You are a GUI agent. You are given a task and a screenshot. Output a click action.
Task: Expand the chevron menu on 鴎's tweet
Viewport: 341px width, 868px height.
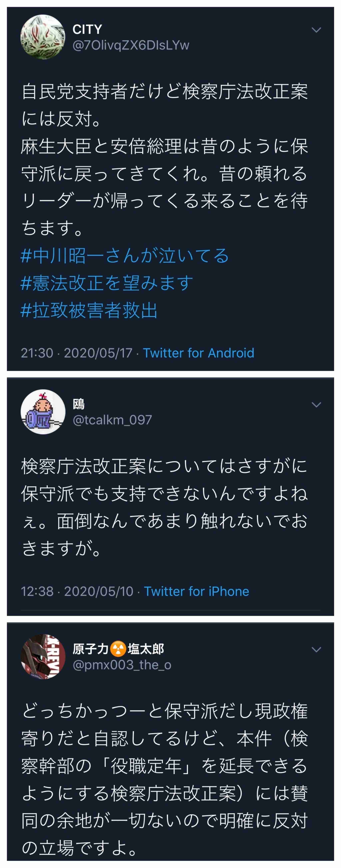(x=316, y=405)
